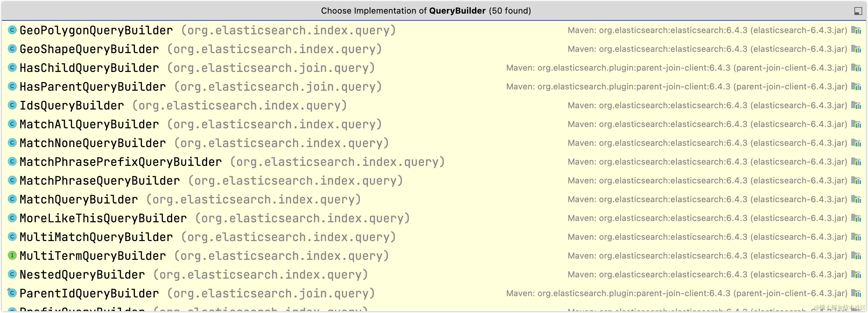Click class icon beside MatchAllQueryBuilder
The width and height of the screenshot is (868, 313).
12,124
